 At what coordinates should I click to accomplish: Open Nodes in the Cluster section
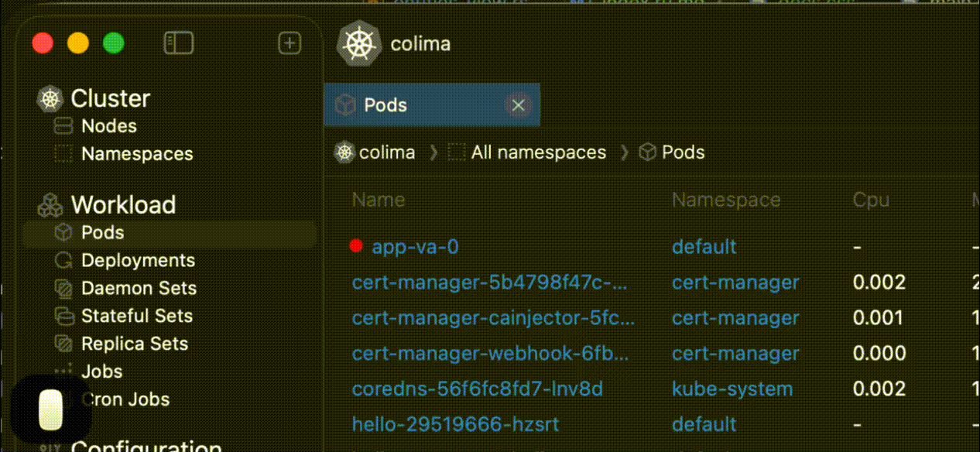click(108, 126)
